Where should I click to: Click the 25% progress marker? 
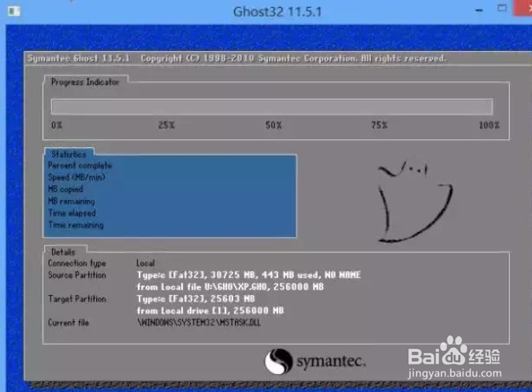coord(166,125)
